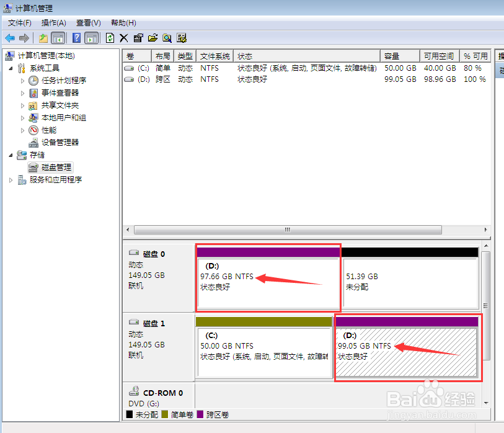The width and height of the screenshot is (504, 433).
Task: Expand the 本地用户和组 node
Action: 22,118
